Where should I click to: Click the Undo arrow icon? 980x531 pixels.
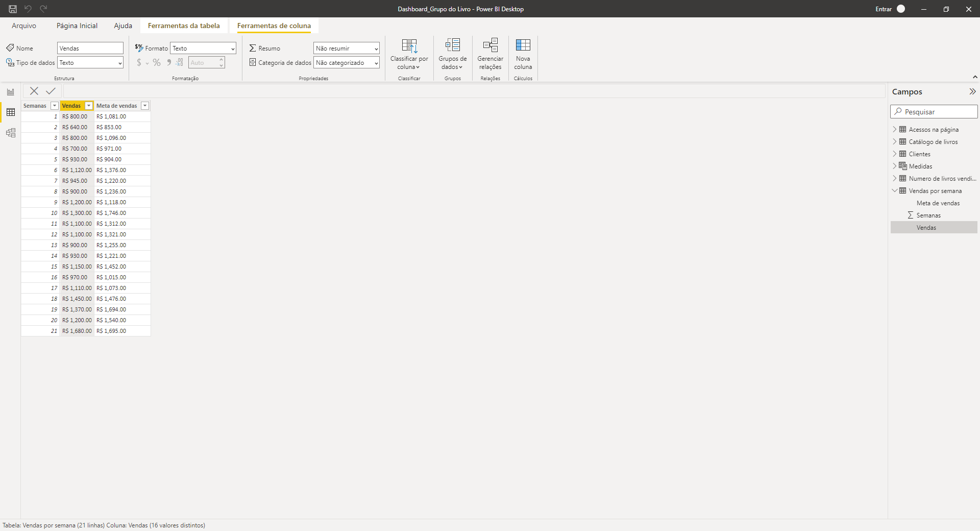click(x=28, y=9)
